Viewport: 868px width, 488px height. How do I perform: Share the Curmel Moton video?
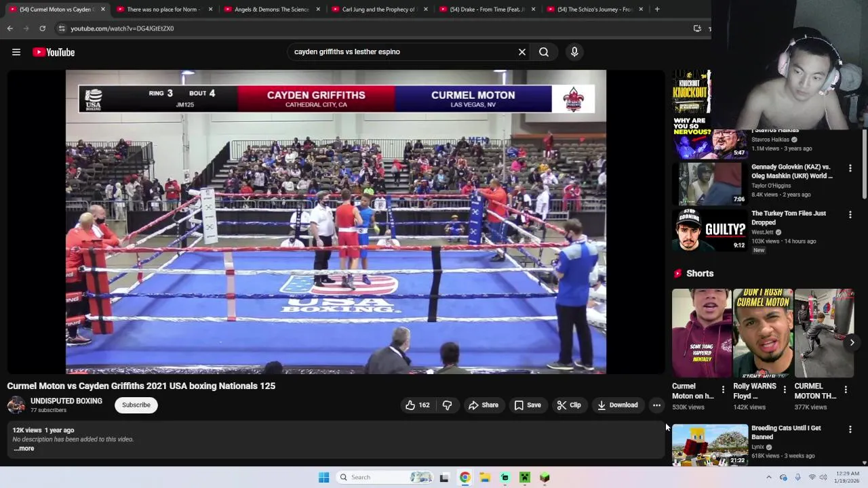click(x=484, y=405)
